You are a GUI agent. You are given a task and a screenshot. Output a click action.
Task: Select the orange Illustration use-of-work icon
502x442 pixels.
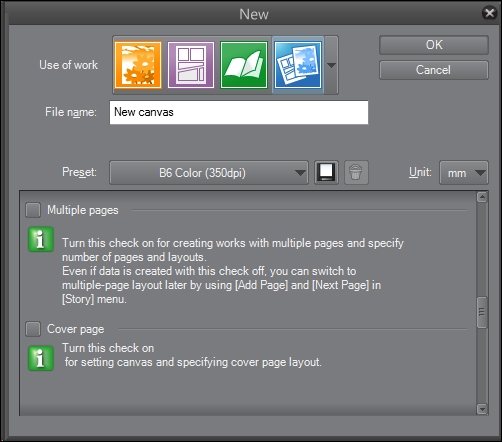138,65
